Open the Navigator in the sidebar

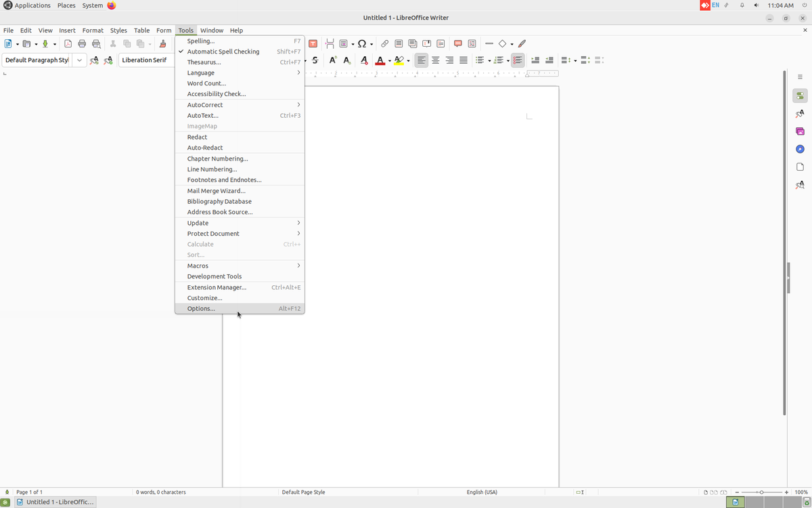pos(799,148)
